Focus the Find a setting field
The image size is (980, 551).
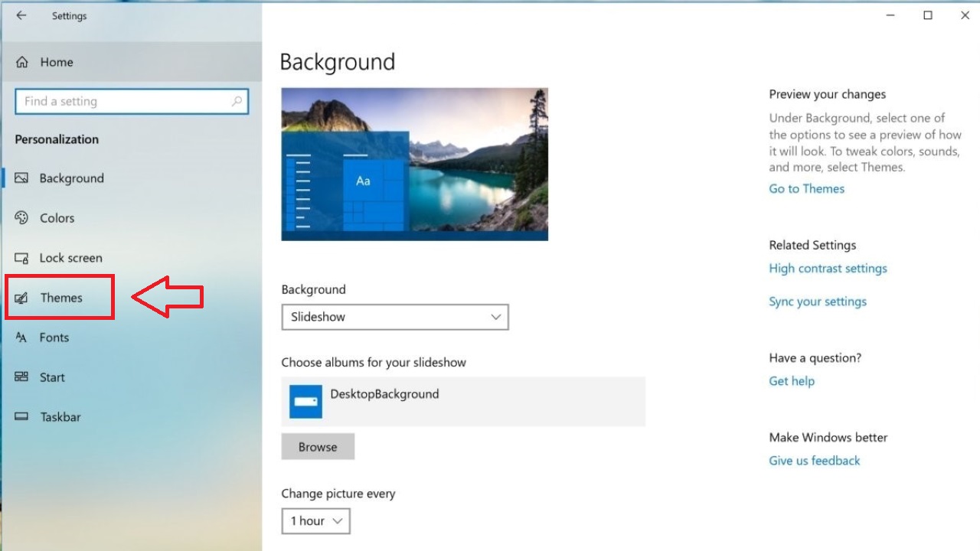122,101
